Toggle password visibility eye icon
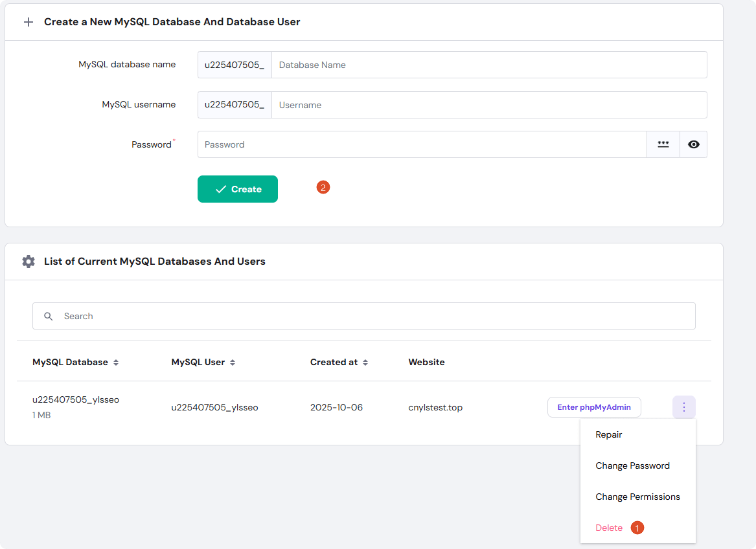 (693, 144)
